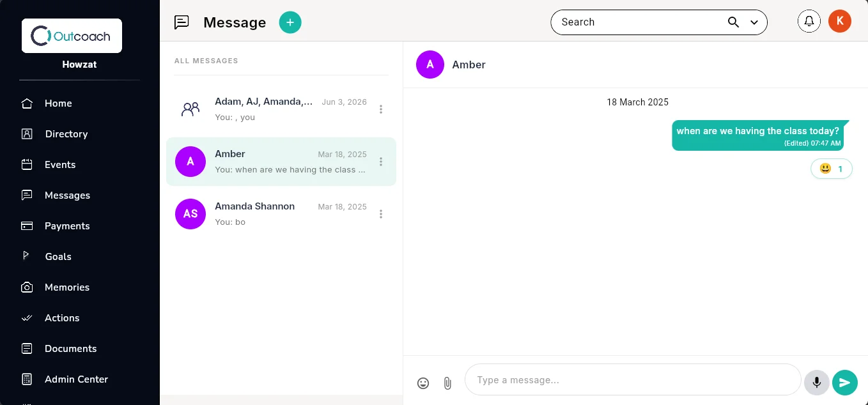Click Amber's avatar in message list
The width and height of the screenshot is (868, 405).
click(190, 162)
